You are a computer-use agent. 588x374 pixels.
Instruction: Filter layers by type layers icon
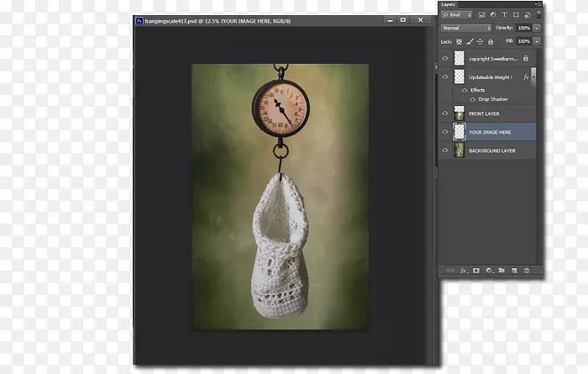[504, 14]
